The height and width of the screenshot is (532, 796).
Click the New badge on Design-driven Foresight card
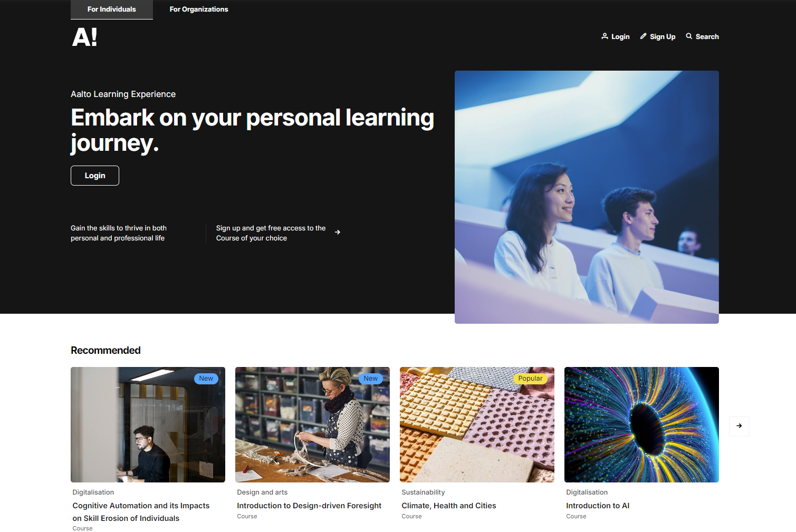(x=371, y=379)
